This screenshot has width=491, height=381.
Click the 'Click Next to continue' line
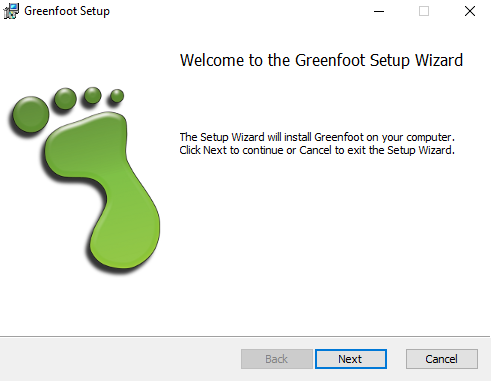coord(317,150)
